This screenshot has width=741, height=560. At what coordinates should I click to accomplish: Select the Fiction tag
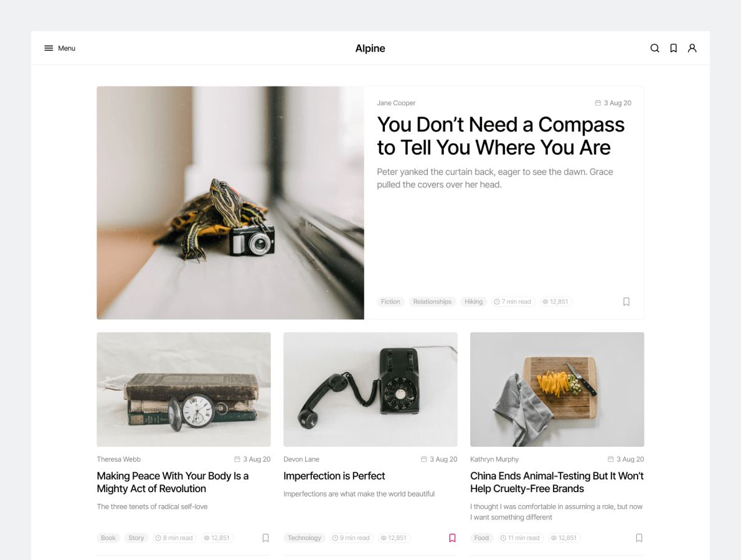[x=390, y=302]
